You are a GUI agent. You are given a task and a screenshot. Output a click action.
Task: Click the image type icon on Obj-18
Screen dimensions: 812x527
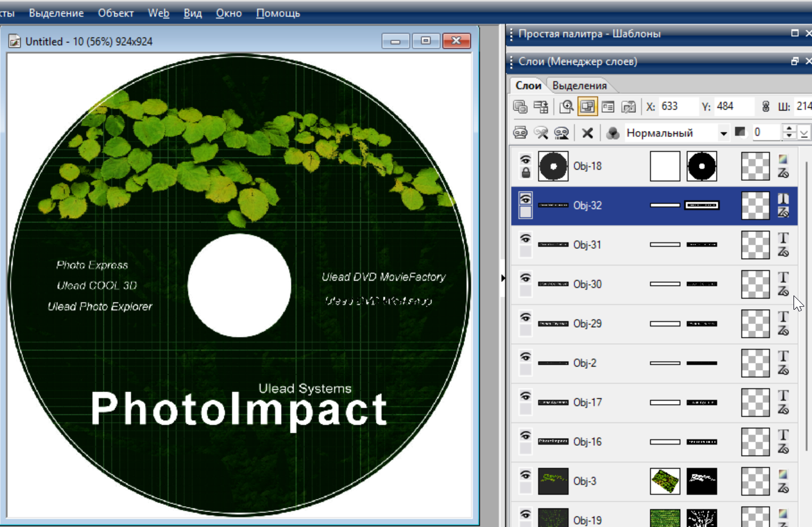coord(783,159)
